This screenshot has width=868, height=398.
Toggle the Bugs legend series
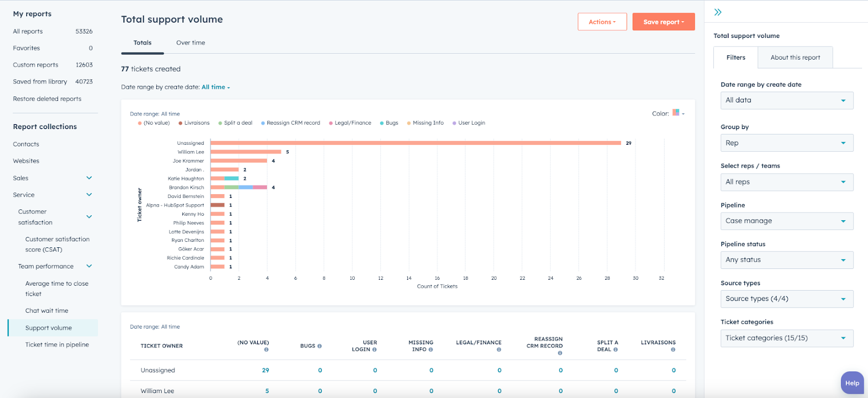click(389, 123)
